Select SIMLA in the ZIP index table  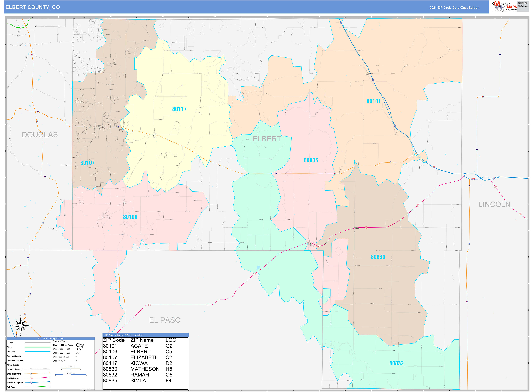pyautogui.click(x=138, y=381)
